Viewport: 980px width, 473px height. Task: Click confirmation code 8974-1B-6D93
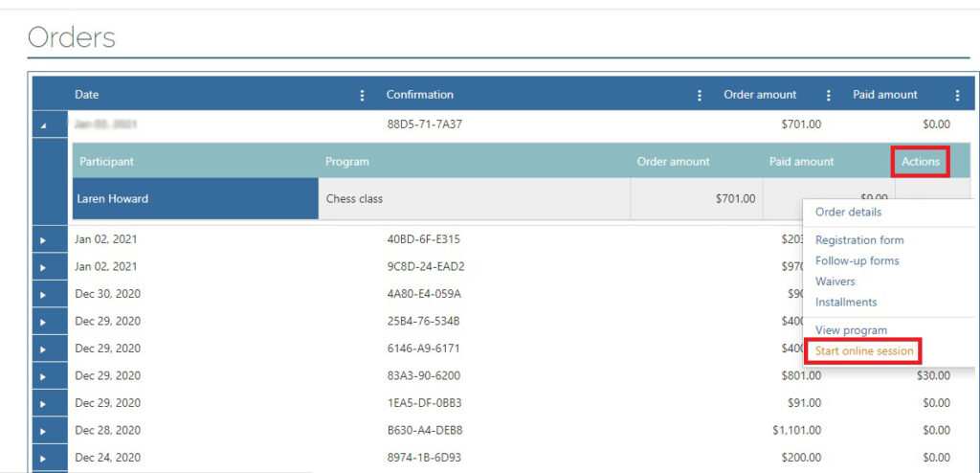point(424,458)
